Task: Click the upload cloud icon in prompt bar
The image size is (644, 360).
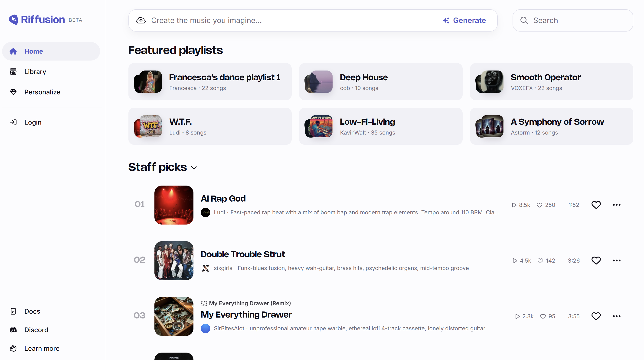Action: pos(141,20)
